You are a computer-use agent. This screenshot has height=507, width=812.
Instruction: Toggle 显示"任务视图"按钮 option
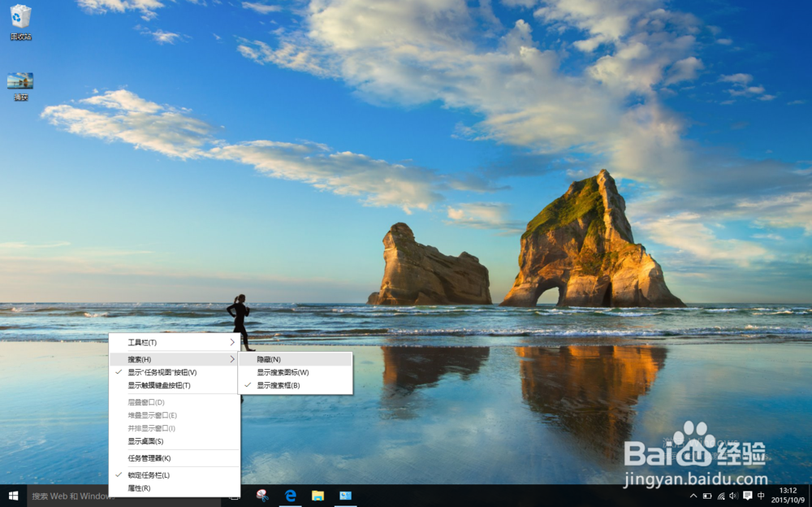point(162,371)
